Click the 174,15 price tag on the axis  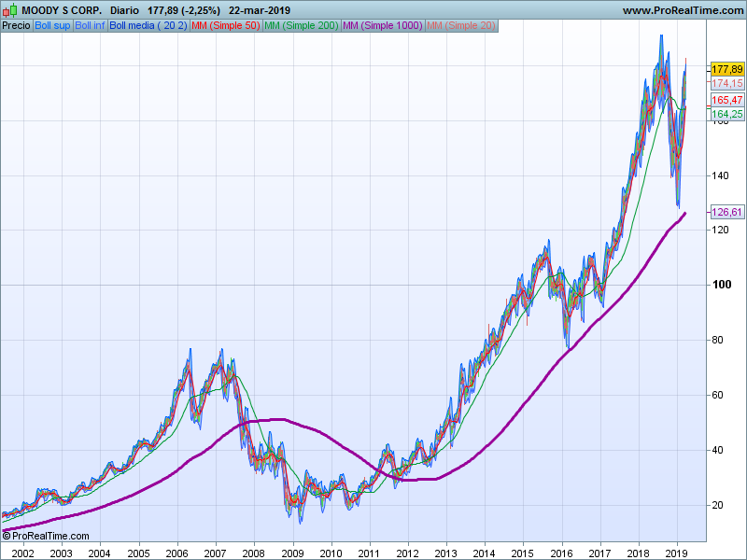727,83
